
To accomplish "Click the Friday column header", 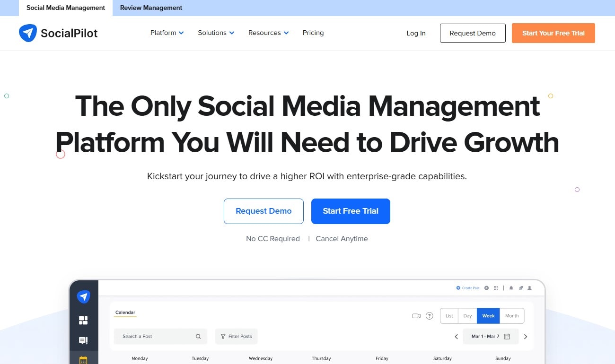I will pyautogui.click(x=382, y=358).
